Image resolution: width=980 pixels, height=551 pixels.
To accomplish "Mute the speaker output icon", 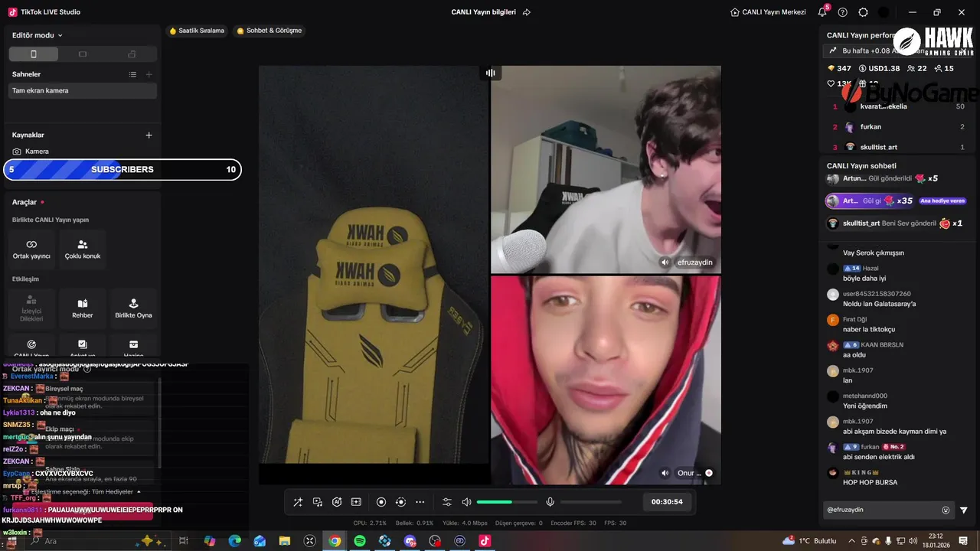I will tap(466, 502).
